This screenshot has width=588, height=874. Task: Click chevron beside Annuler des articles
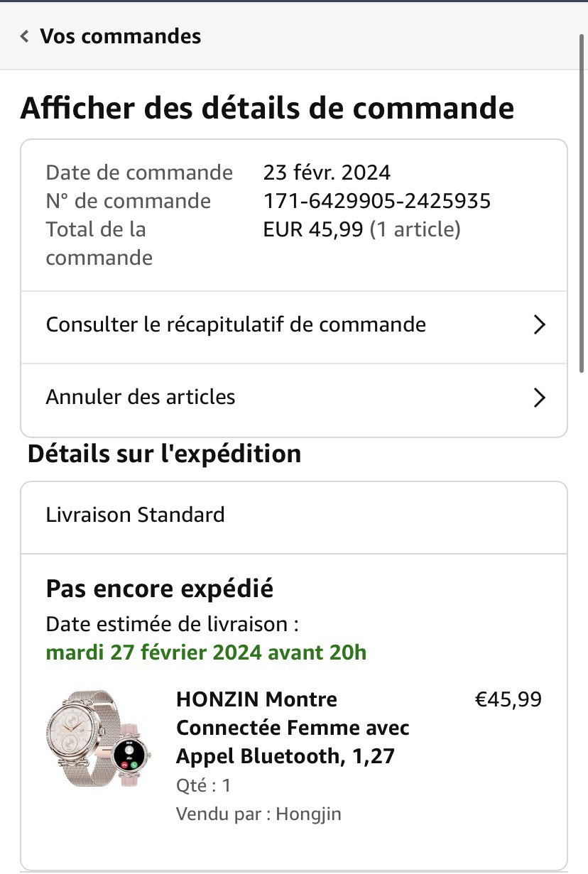[539, 398]
